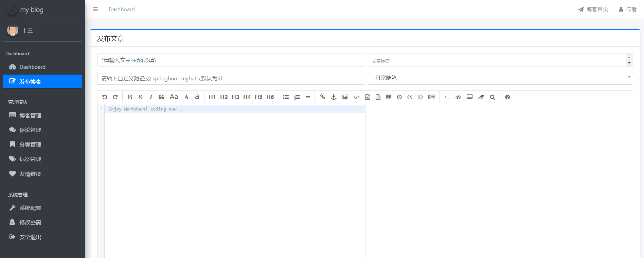Open fullscreen HTML preview
The height and width of the screenshot is (258, 644).
pyautogui.click(x=470, y=97)
